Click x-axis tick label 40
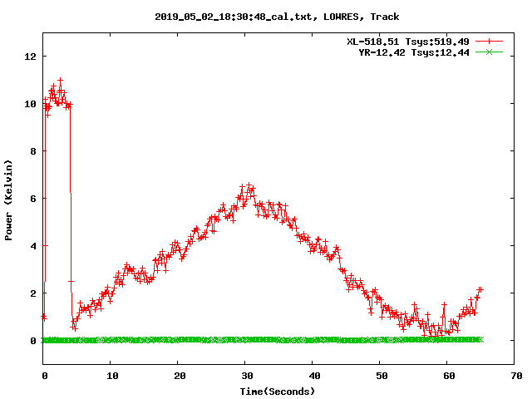Viewport: 532px width, 399px height. pyautogui.click(x=314, y=376)
